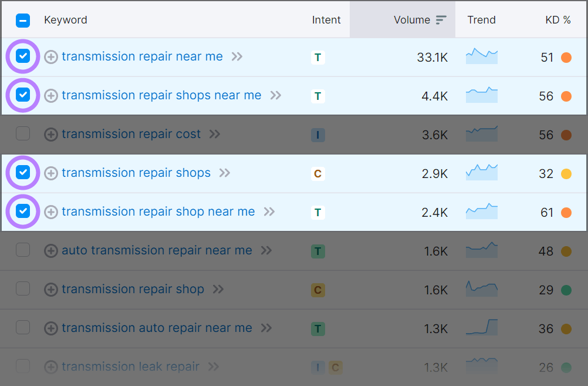Click plus icon beside transmission auto repair near me
Screen dimensions: 588x386
pyautogui.click(x=51, y=328)
